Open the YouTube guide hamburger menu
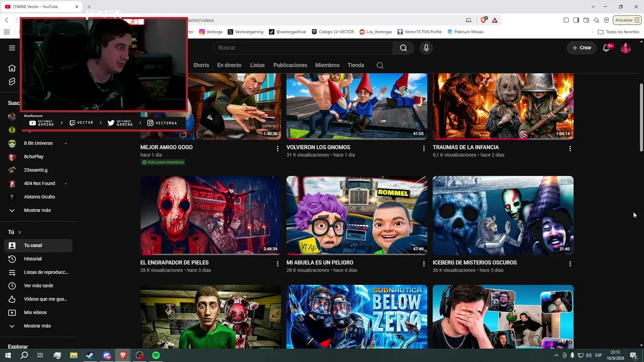The width and height of the screenshot is (644, 362). point(12,48)
